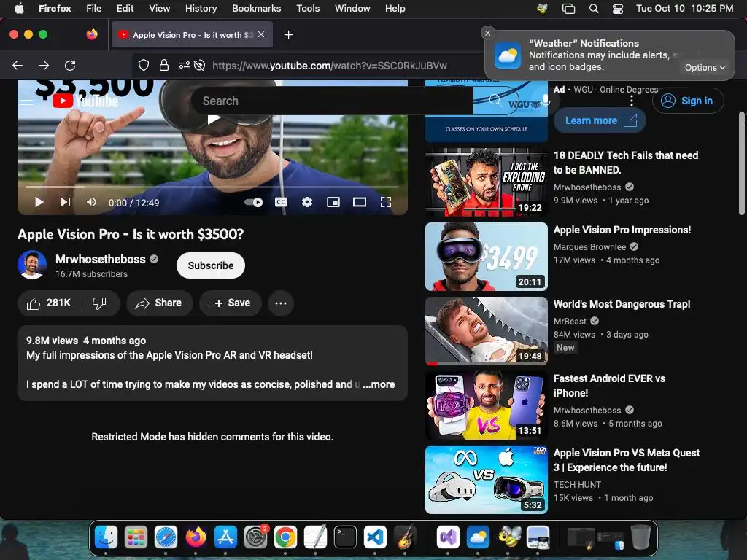Open Google Chrome from the Dock
This screenshot has width=747, height=560.
click(285, 537)
